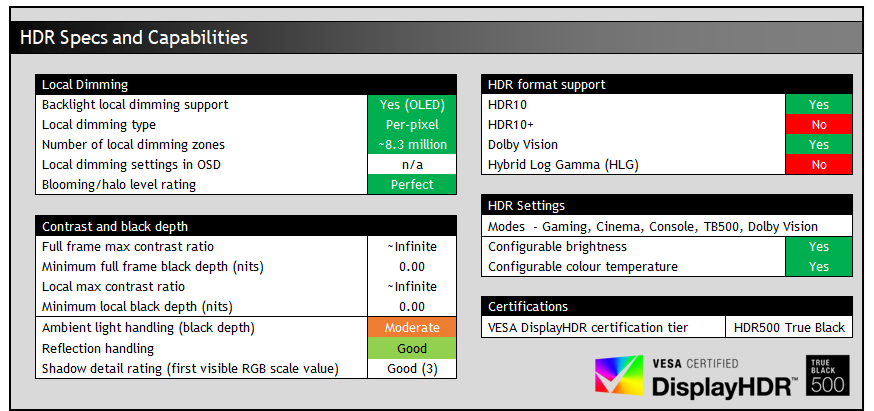The height and width of the screenshot is (411, 874).
Task: Click the multicolored DisplayHDR screen emblem
Action: tap(620, 378)
